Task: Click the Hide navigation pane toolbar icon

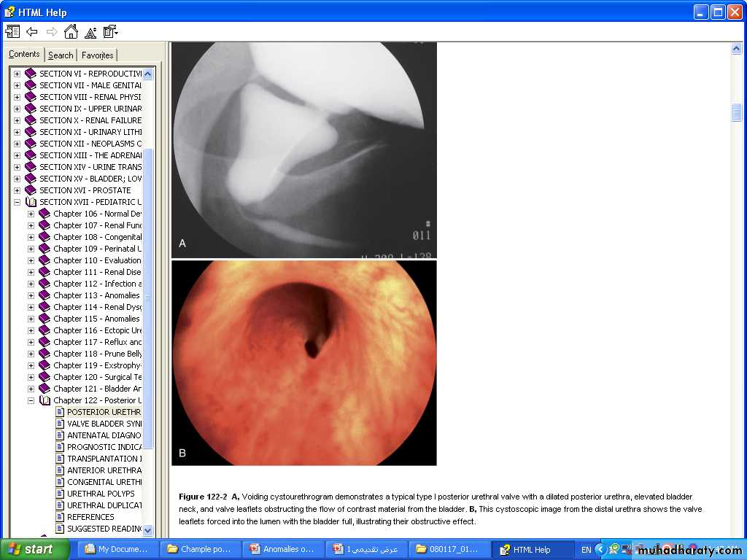Action: 12,31
